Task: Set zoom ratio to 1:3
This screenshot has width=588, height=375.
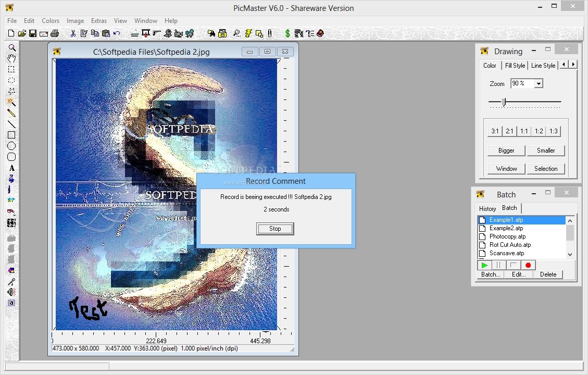Action: point(554,131)
